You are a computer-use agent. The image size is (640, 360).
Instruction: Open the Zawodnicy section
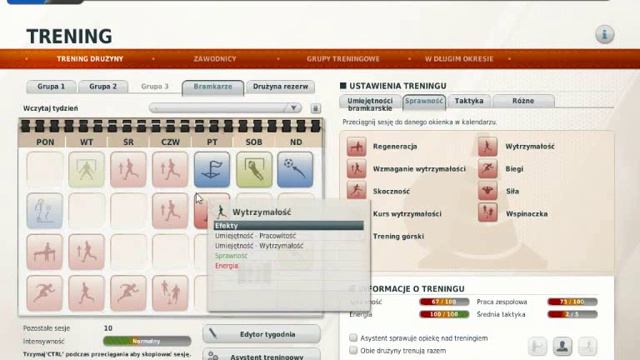pos(215,59)
